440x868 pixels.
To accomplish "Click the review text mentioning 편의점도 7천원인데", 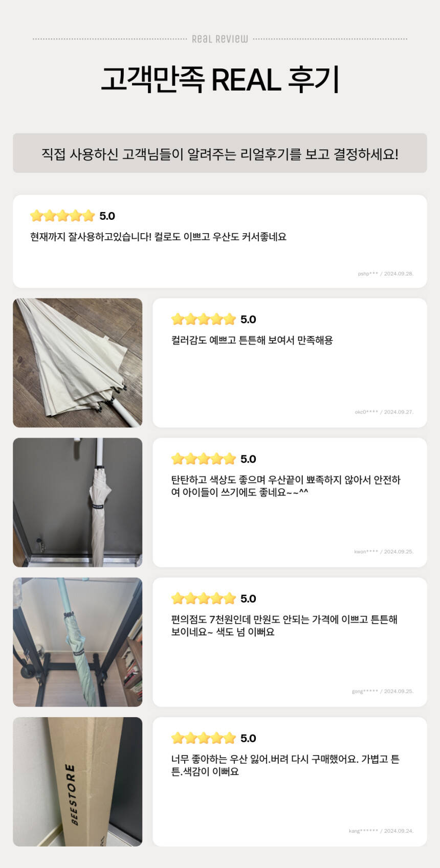I will 284,626.
